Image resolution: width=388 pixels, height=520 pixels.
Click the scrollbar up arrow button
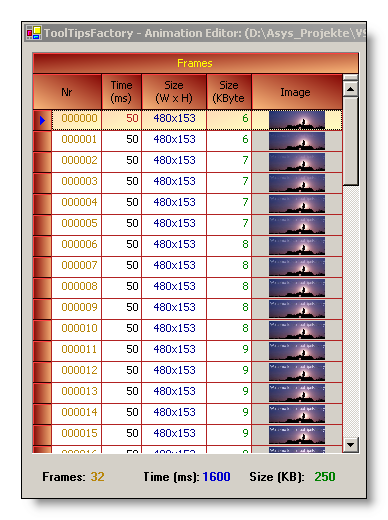pyautogui.click(x=350, y=89)
